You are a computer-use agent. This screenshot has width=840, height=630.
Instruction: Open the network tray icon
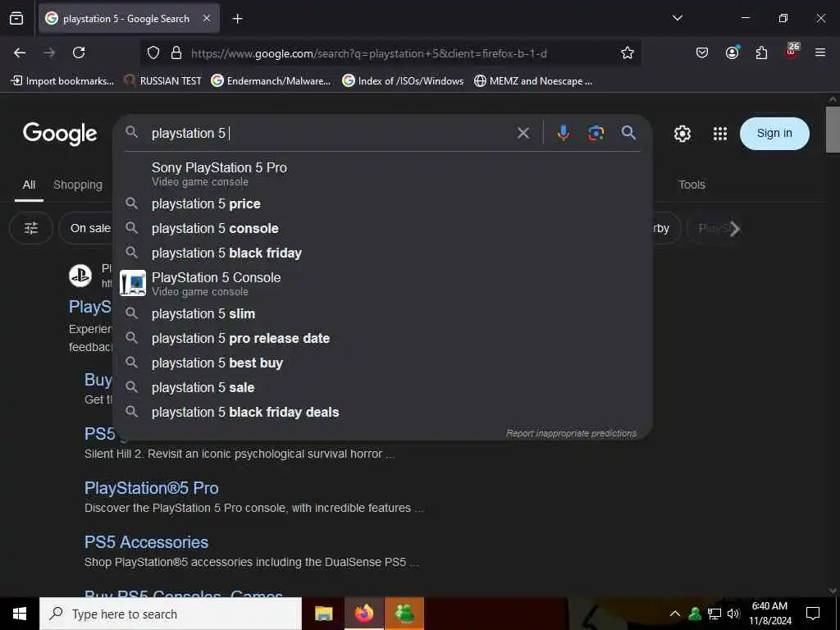(x=714, y=614)
